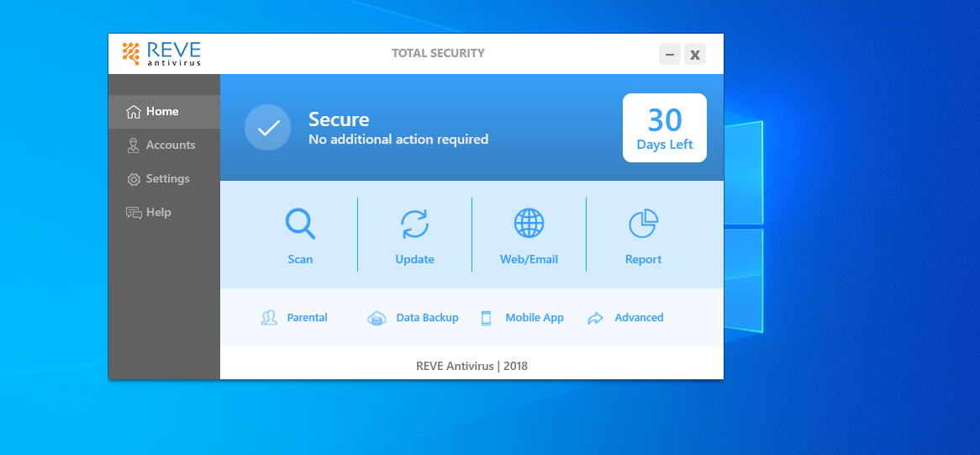Close the REVE Antivirus window
980x455 pixels.
click(x=695, y=55)
